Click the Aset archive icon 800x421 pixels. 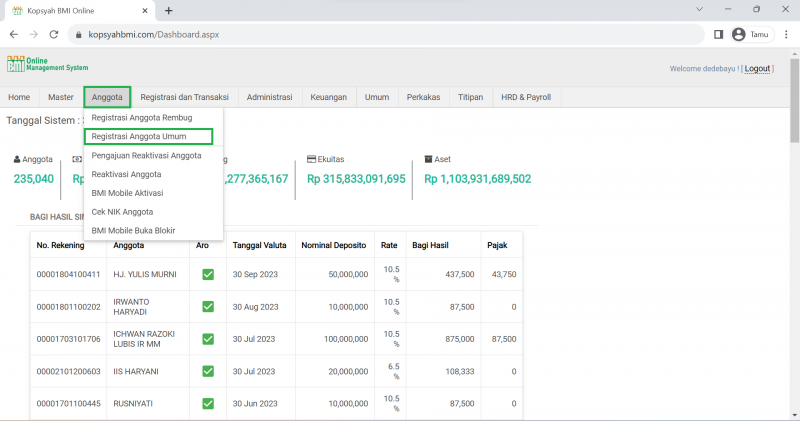[x=428, y=159]
